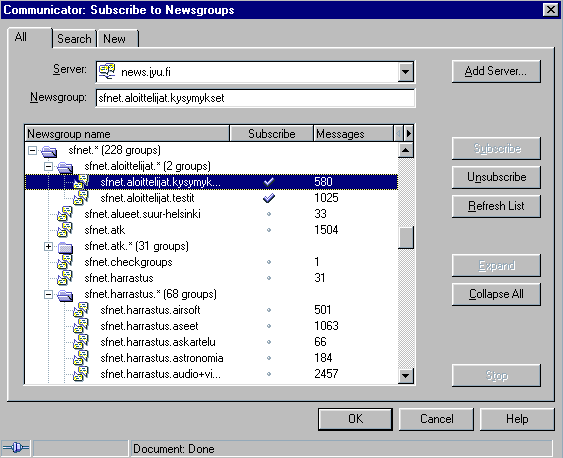This screenshot has width=563, height=458.
Task: Click the connection plug icon in status bar
Action: click(15, 448)
